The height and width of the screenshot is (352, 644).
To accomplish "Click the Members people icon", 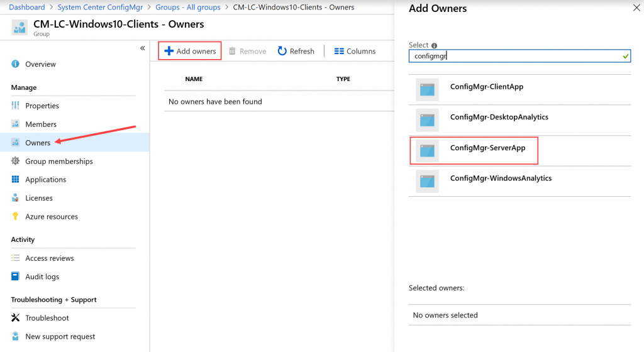I will [x=15, y=124].
